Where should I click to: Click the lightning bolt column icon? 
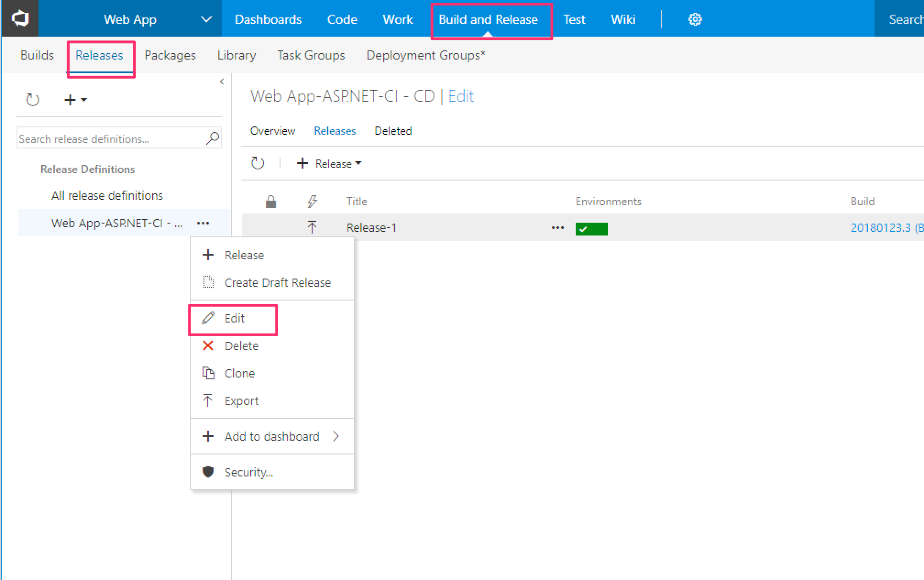(x=312, y=202)
